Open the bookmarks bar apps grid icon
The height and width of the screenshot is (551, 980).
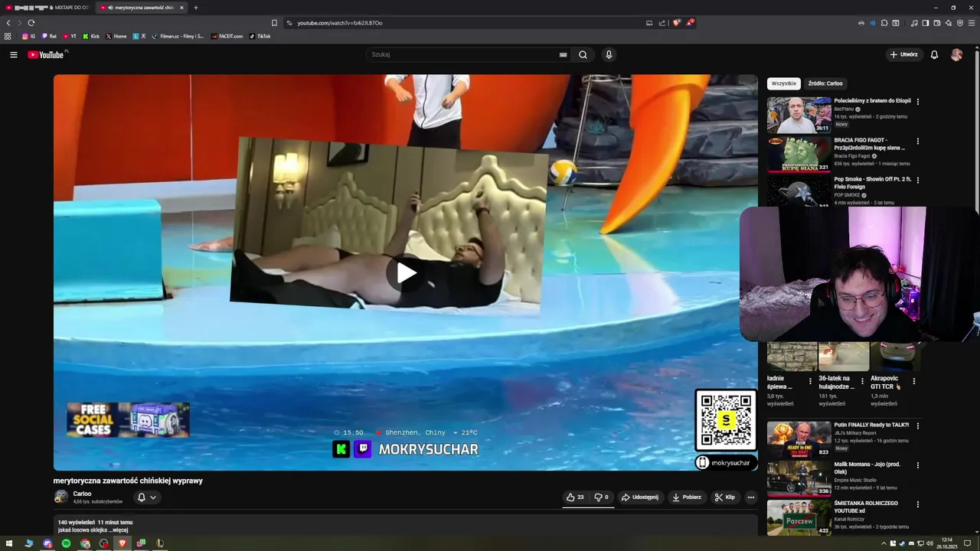(x=8, y=36)
